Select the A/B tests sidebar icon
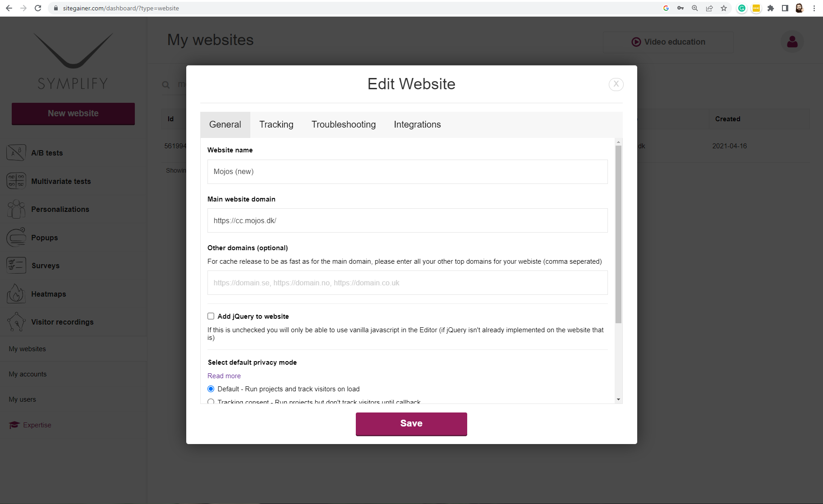 tap(16, 152)
